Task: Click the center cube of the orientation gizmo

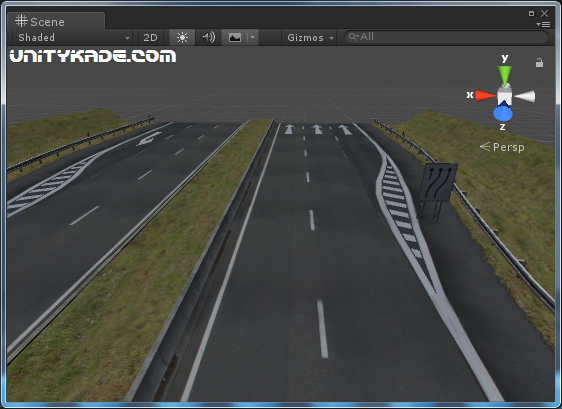Action: click(x=504, y=95)
